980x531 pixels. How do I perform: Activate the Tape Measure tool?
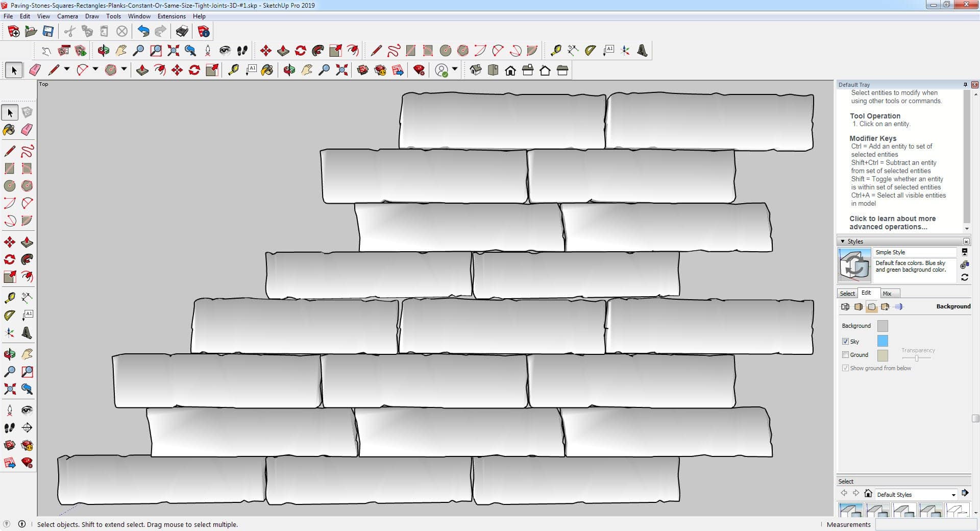(x=9, y=298)
